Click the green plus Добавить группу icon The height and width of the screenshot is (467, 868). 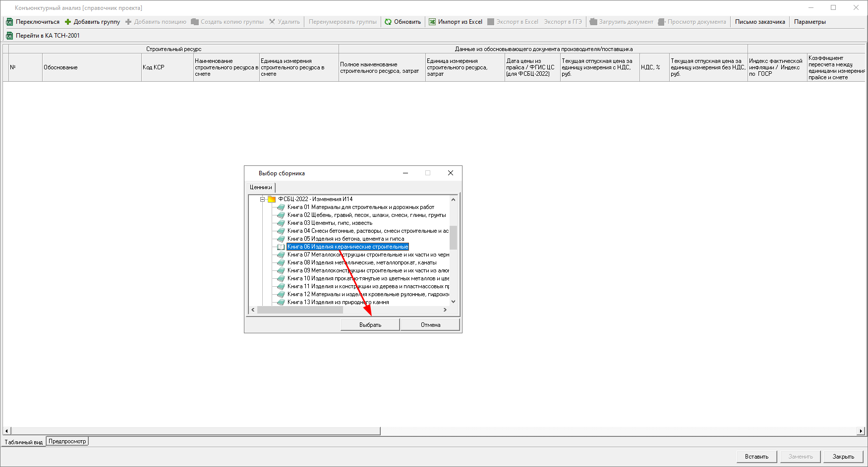[x=68, y=22]
